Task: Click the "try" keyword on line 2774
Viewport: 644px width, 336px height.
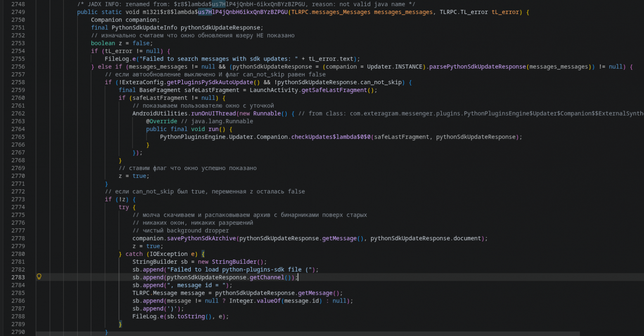Action: pyautogui.click(x=123, y=207)
